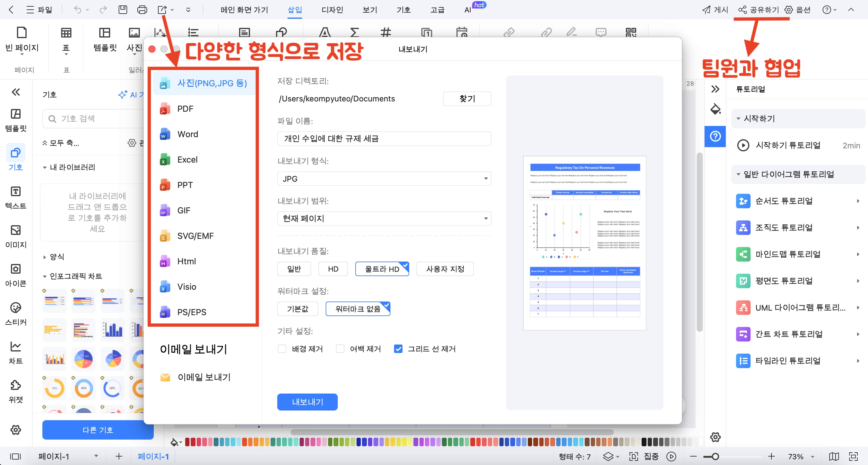Select the 차트 panel icon
This screenshot has height=465, width=868.
pos(15,351)
